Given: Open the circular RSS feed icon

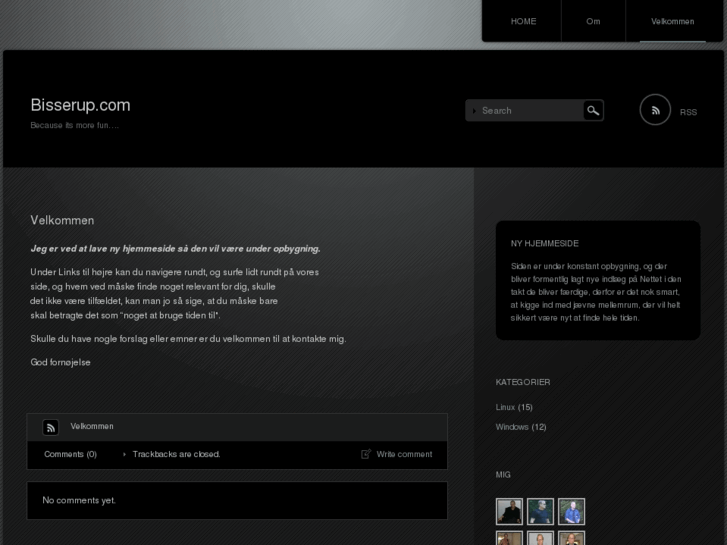Looking at the screenshot, I should coord(655,110).
